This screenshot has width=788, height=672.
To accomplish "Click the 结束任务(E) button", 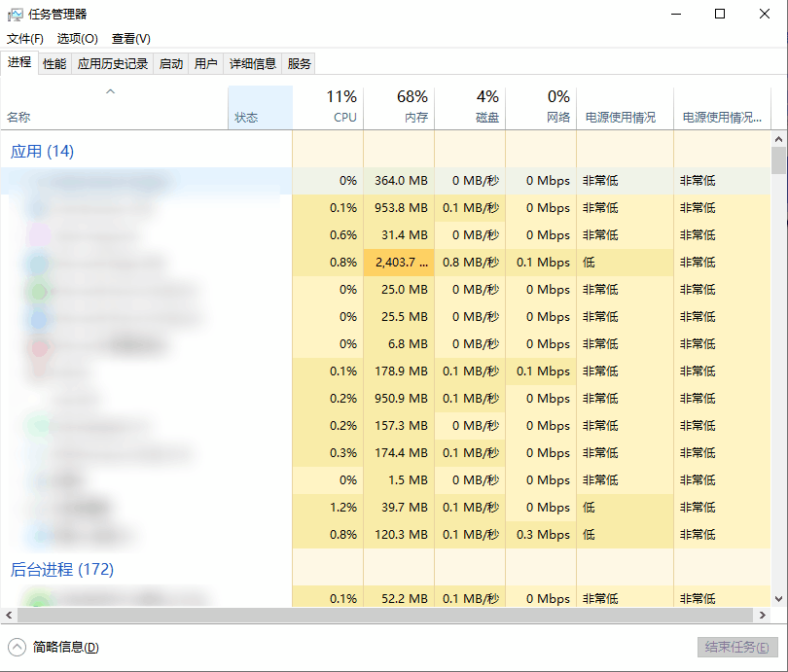I will tap(737, 647).
